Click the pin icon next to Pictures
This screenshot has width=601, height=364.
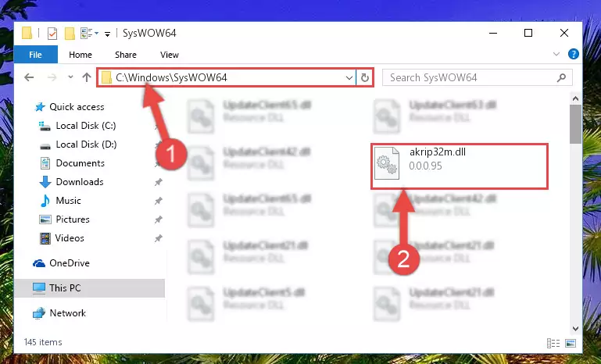pyautogui.click(x=159, y=219)
